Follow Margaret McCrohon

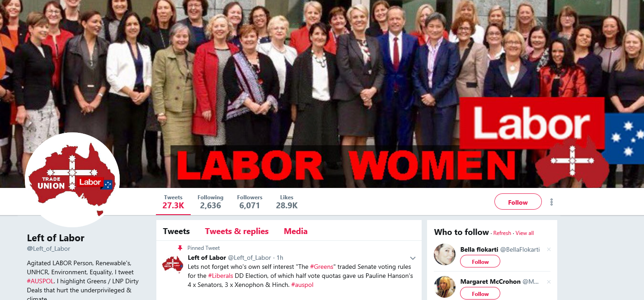480,294
